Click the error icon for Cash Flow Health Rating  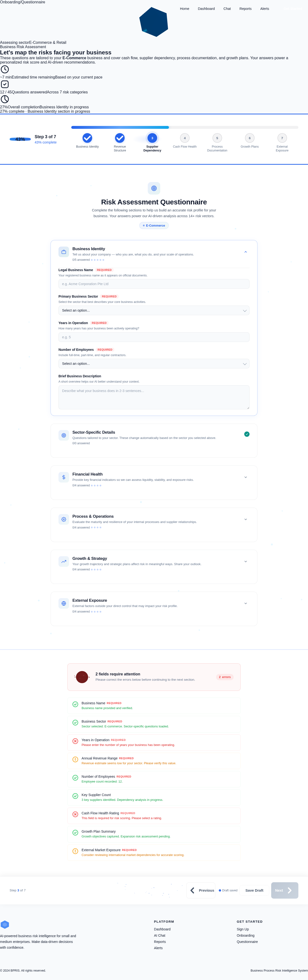tap(75, 814)
